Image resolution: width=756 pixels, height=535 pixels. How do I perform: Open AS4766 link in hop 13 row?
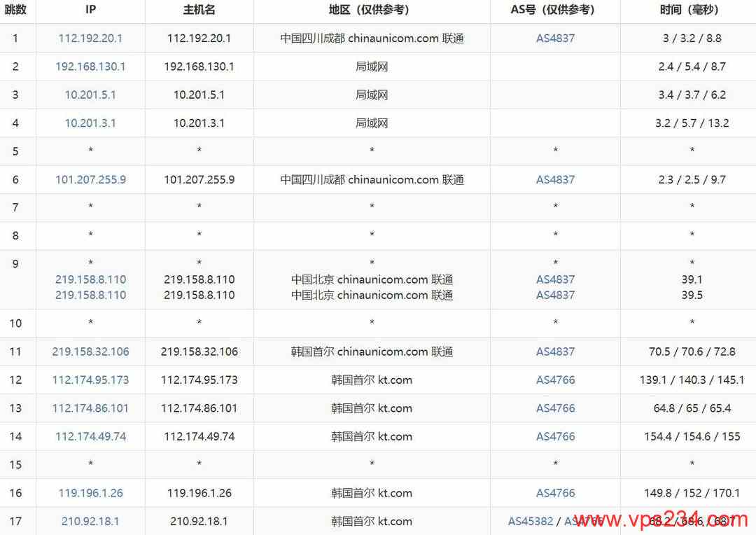click(555, 408)
